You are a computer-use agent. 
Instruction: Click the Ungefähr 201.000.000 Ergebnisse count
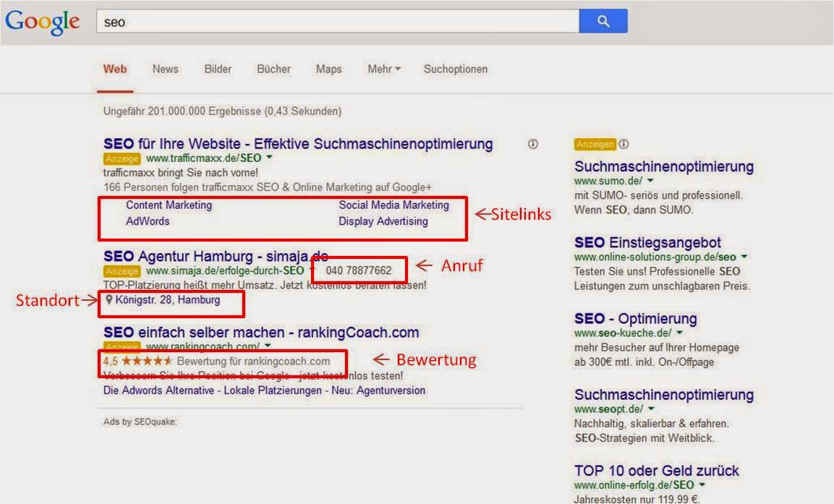222,111
